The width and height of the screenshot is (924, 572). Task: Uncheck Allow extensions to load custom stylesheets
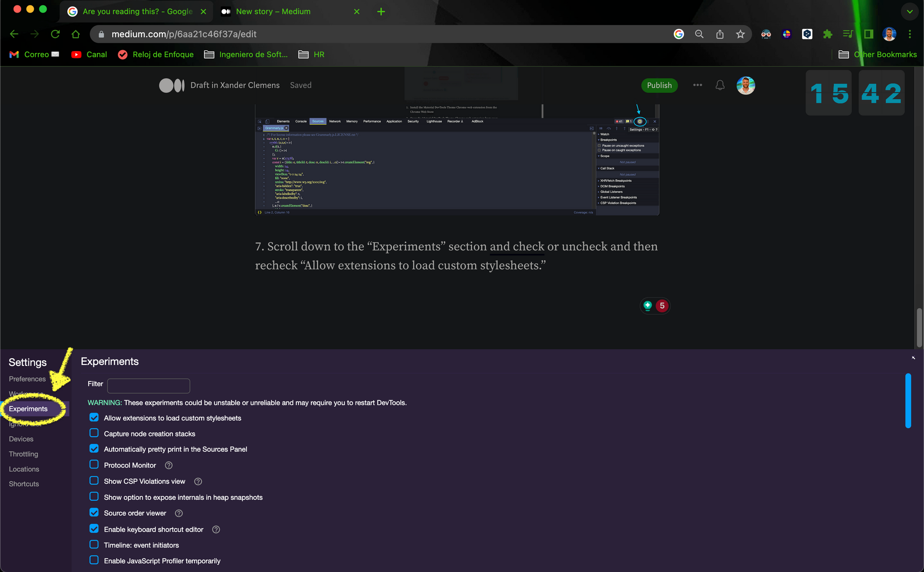coord(94,417)
